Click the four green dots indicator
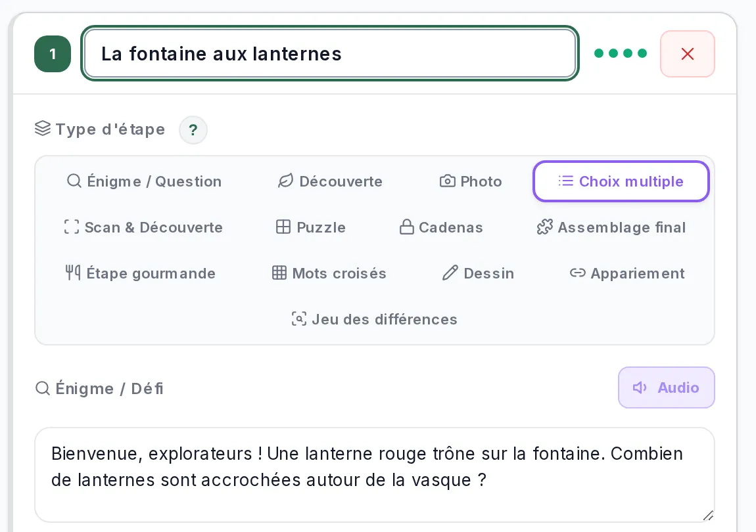The height and width of the screenshot is (532, 756). tap(620, 53)
